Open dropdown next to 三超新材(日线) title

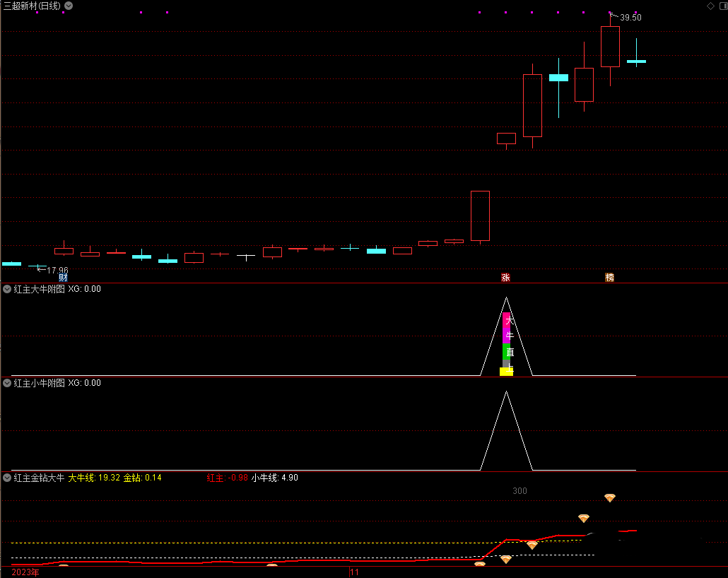coord(69,6)
